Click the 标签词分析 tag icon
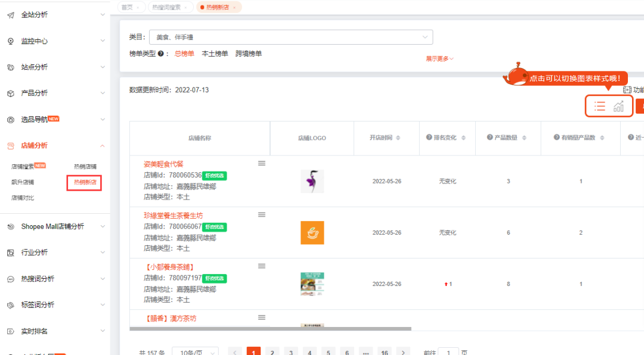The image size is (644, 355). (11, 306)
